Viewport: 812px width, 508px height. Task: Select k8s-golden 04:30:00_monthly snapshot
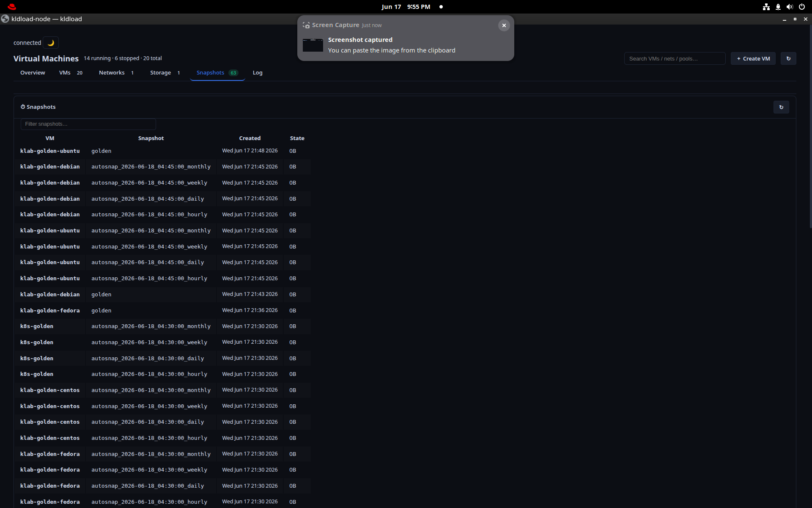click(x=162, y=326)
